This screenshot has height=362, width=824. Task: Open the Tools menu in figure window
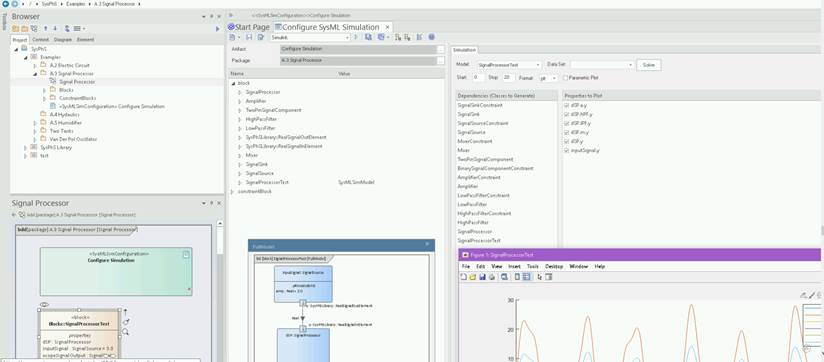point(532,266)
